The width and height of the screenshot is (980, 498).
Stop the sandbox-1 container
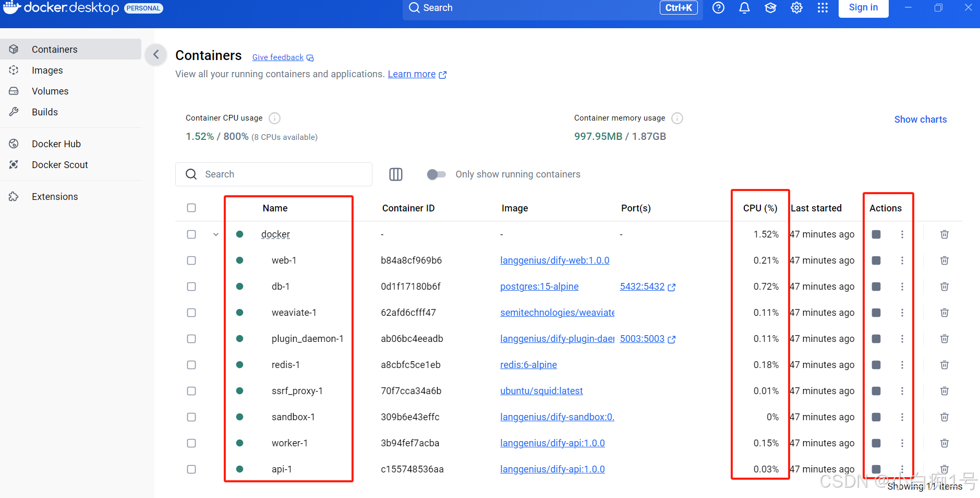[876, 417]
